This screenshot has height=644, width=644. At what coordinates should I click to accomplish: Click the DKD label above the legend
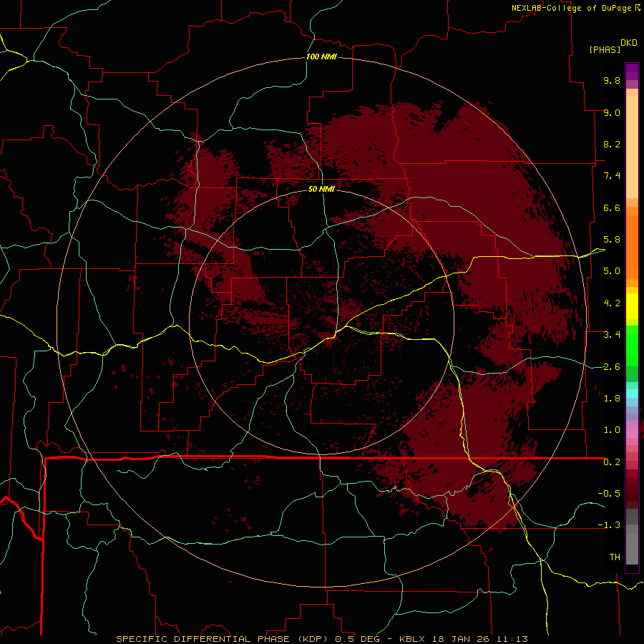629,42
